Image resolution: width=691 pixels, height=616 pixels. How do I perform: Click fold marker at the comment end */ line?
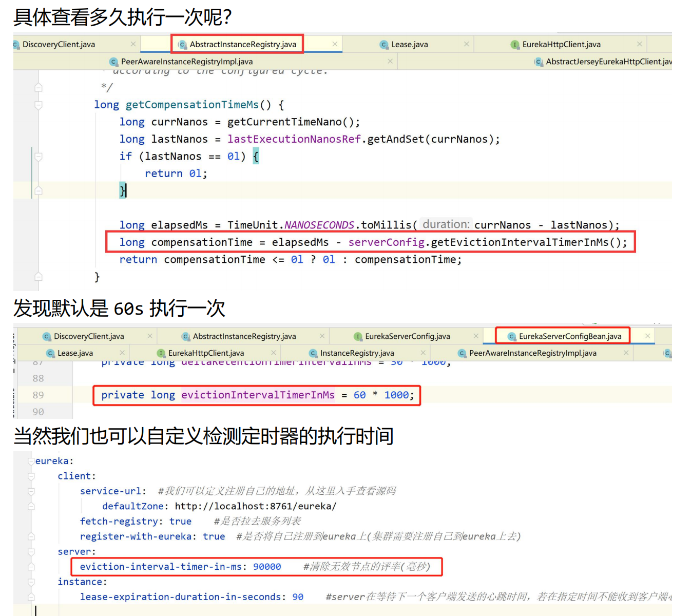(39, 87)
